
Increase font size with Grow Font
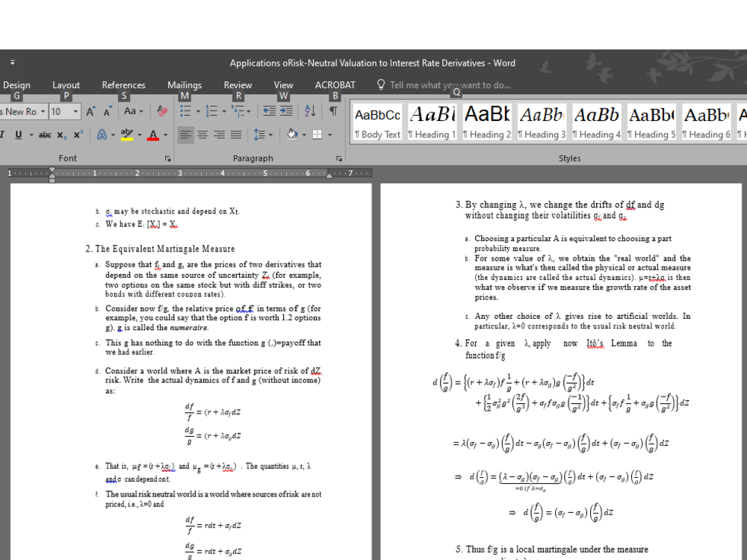click(90, 111)
